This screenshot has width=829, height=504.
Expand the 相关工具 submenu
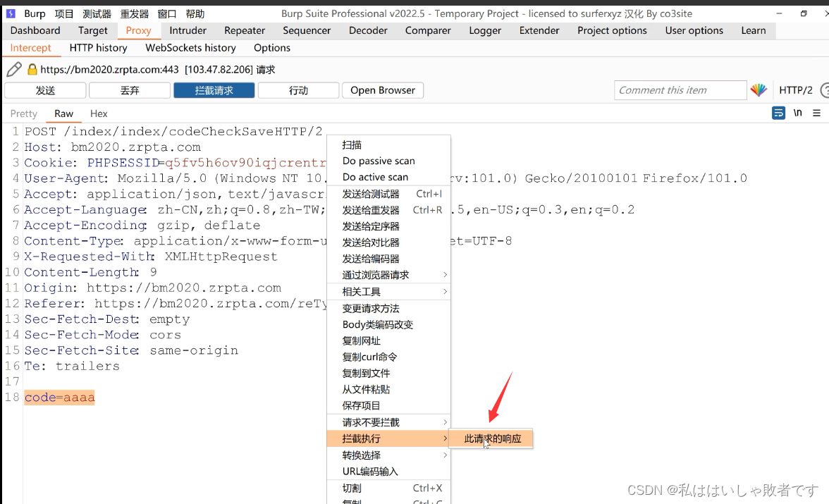pos(389,292)
